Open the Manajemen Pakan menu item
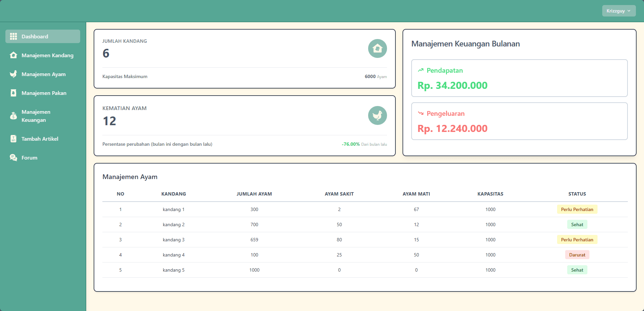Viewport: 644px width, 311px height. point(44,93)
